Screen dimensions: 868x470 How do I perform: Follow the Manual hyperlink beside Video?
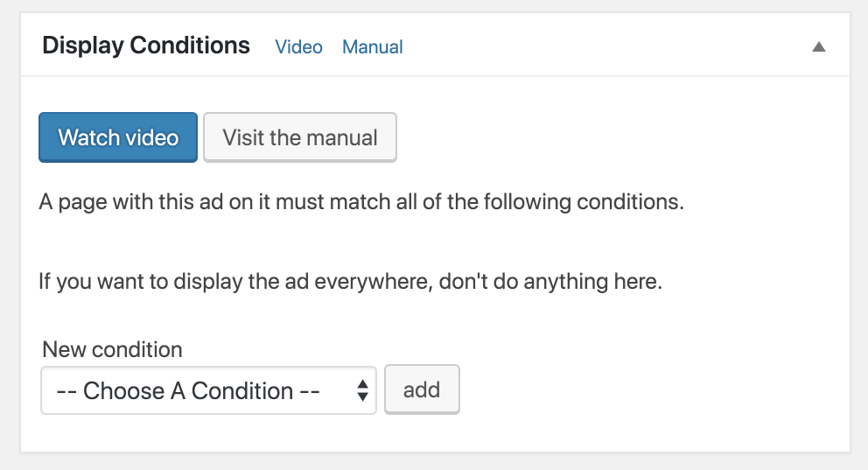coord(372,47)
